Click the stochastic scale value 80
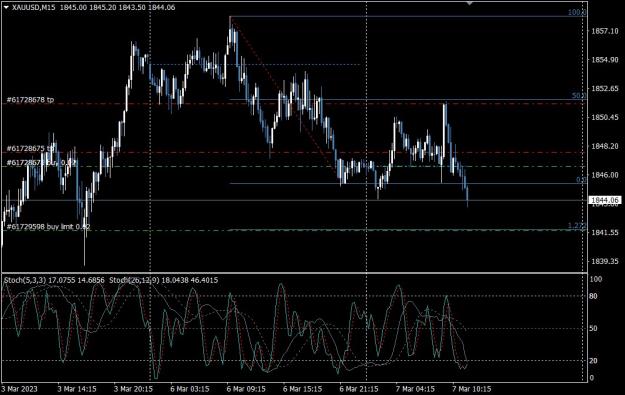The width and height of the screenshot is (625, 395). (594, 296)
